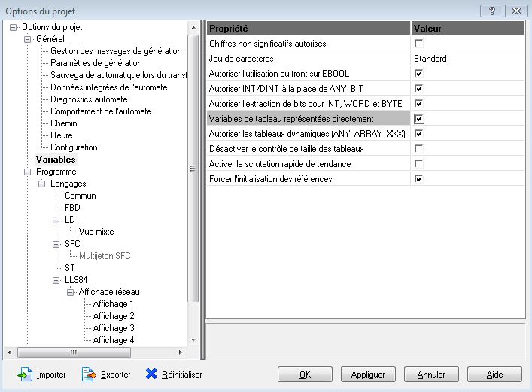532x392 pixels.
Task: Select 'Diagnostics automate' tree item
Action: [89, 99]
